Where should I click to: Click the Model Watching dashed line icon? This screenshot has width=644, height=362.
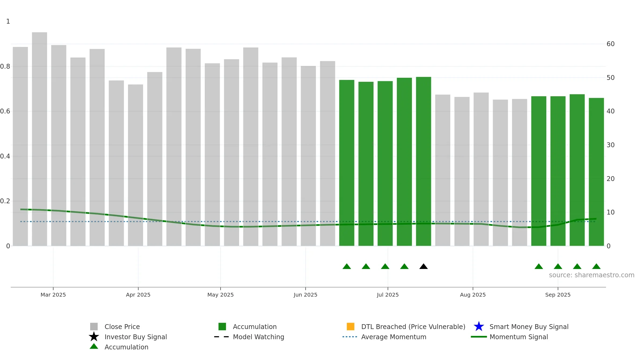[222, 337]
